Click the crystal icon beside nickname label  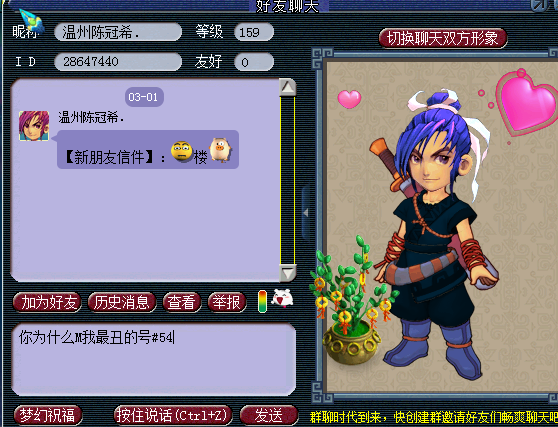[32, 21]
